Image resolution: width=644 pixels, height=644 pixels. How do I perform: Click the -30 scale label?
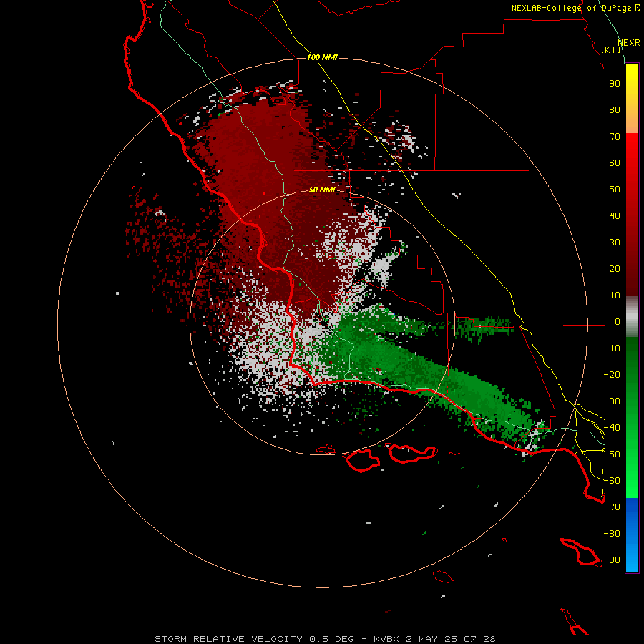(x=612, y=401)
